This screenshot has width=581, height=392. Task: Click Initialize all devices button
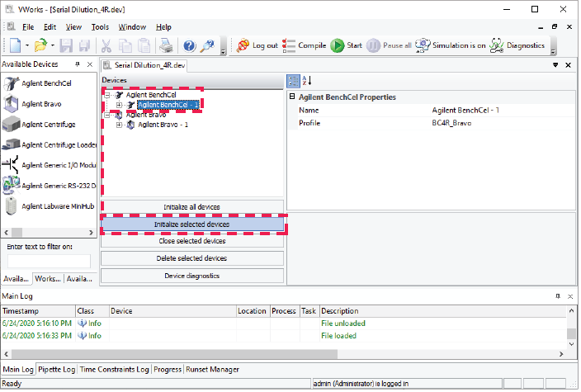(192, 207)
